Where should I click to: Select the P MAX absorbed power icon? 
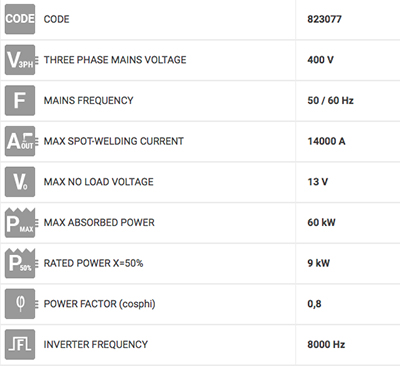[20, 222]
